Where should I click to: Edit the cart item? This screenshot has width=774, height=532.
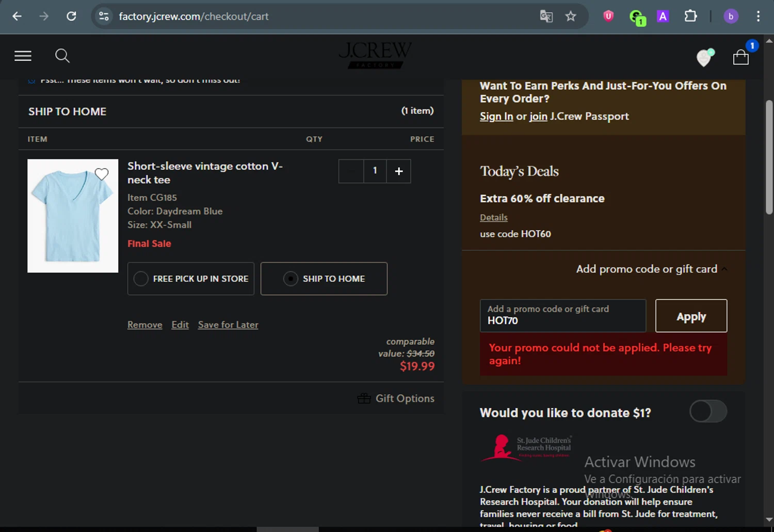point(180,325)
